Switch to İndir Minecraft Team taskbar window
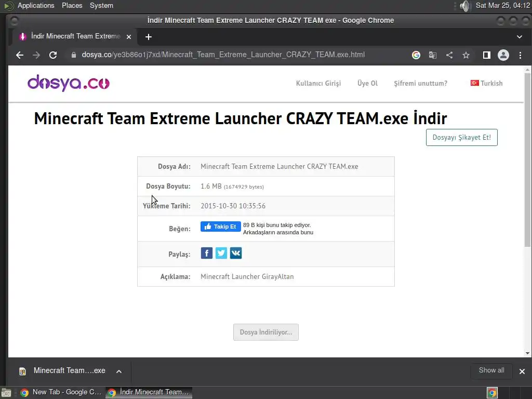 (x=149, y=393)
